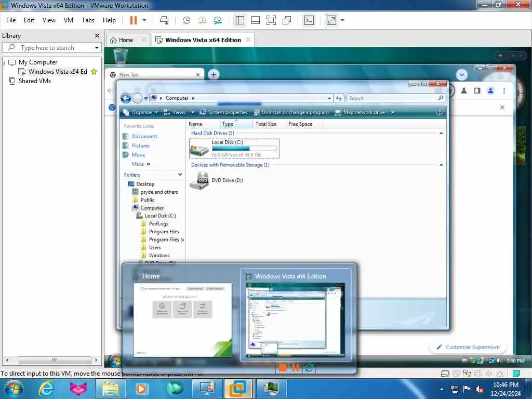Revert to the previous VM snapshot
Screen dimensions: 532x399
point(202,20)
